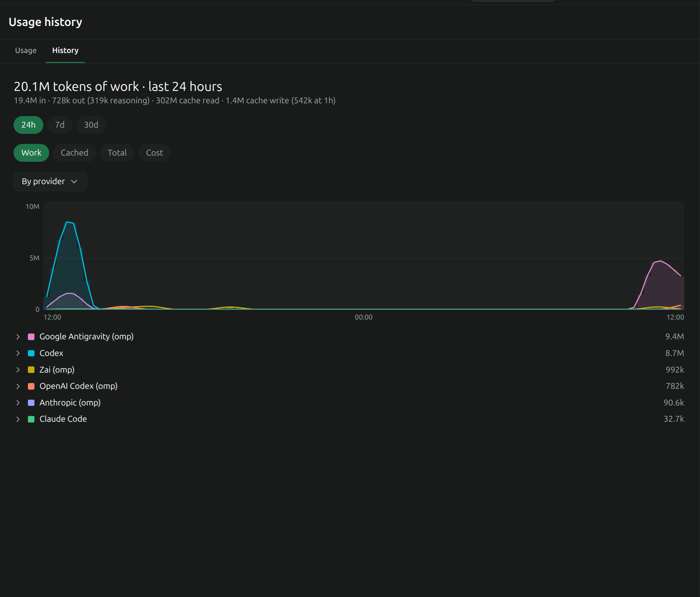700x597 pixels.
Task: Click the 992k token value
Action: coord(675,370)
